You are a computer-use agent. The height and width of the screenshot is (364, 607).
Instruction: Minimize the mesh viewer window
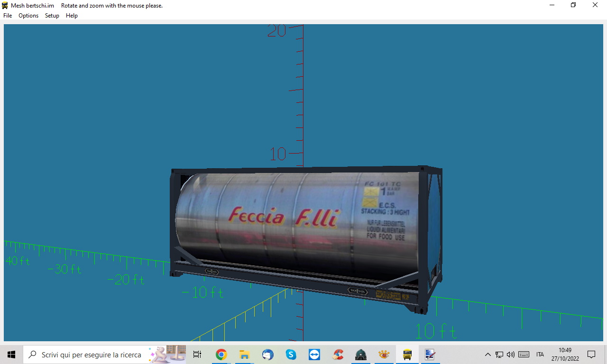(x=552, y=5)
